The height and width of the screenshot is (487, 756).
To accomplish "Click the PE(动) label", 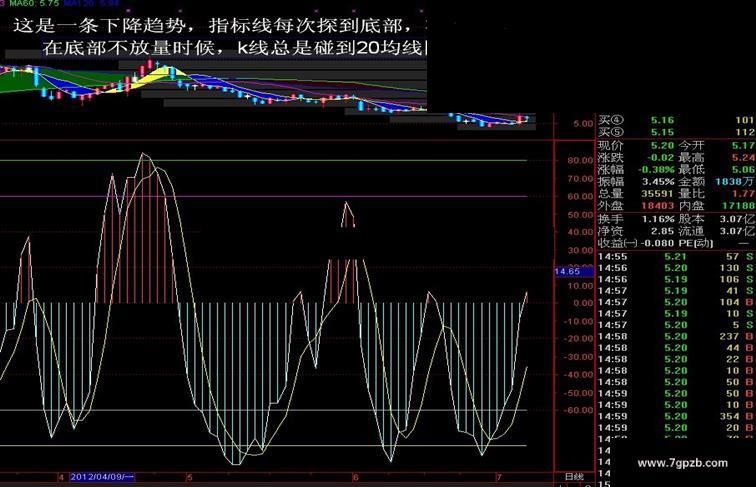I will [696, 243].
